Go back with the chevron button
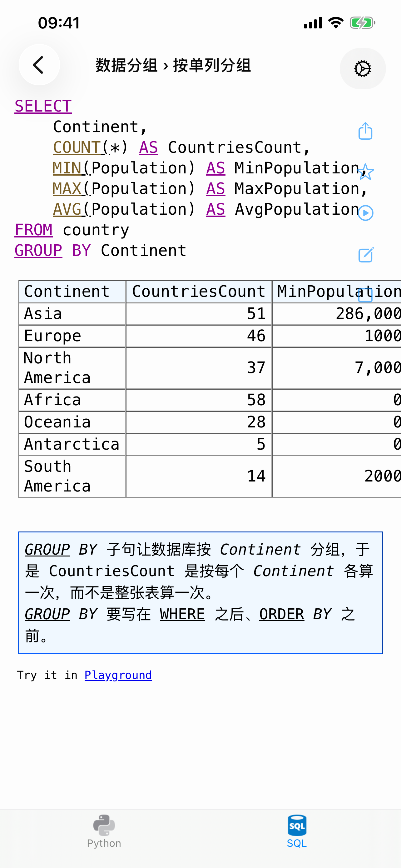 click(39, 65)
